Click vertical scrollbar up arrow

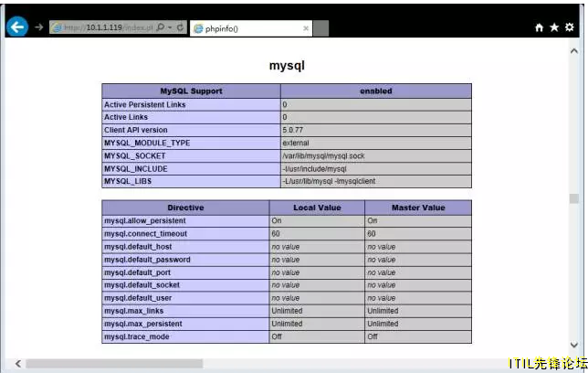tap(573, 50)
